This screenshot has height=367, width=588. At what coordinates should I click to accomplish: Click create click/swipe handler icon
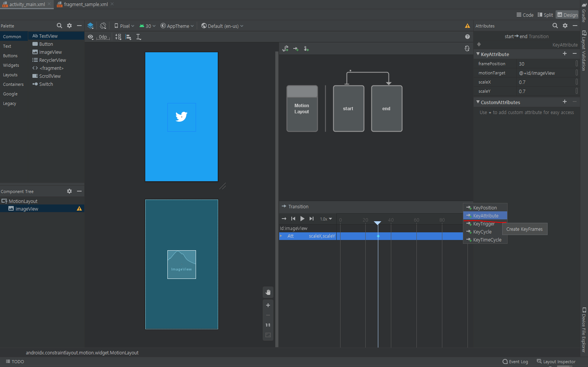306,48
